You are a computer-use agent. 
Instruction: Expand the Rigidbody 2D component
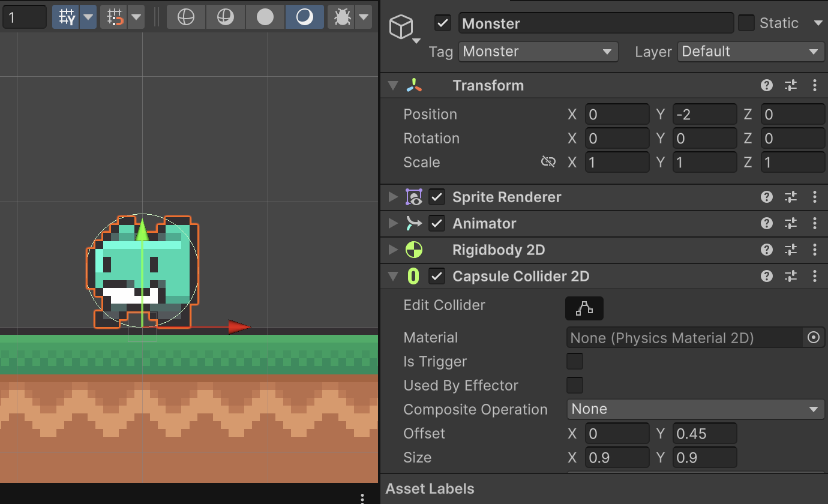pyautogui.click(x=393, y=250)
